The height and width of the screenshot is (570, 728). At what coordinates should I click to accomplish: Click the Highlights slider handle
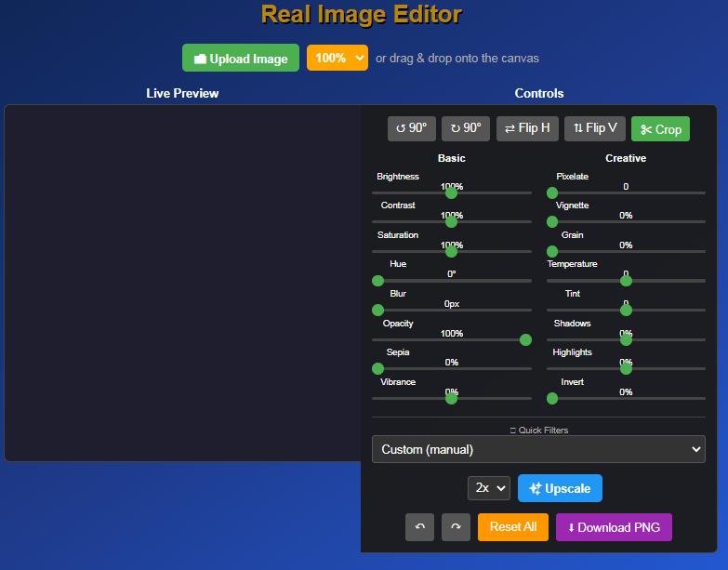626,368
